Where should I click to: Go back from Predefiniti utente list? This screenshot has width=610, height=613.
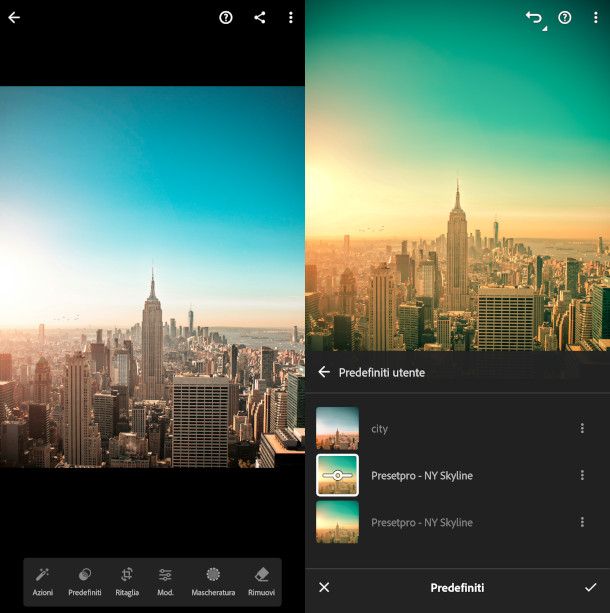[324, 372]
